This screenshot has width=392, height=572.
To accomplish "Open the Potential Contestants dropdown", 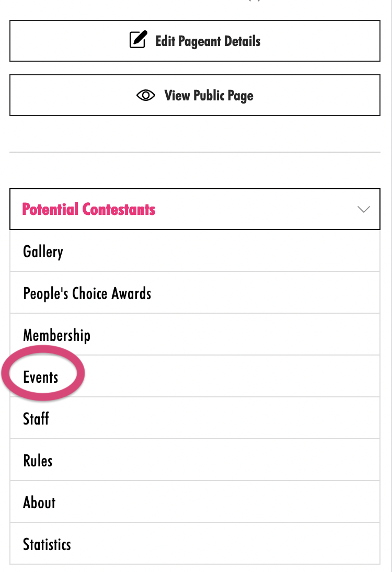I will pyautogui.click(x=194, y=209).
